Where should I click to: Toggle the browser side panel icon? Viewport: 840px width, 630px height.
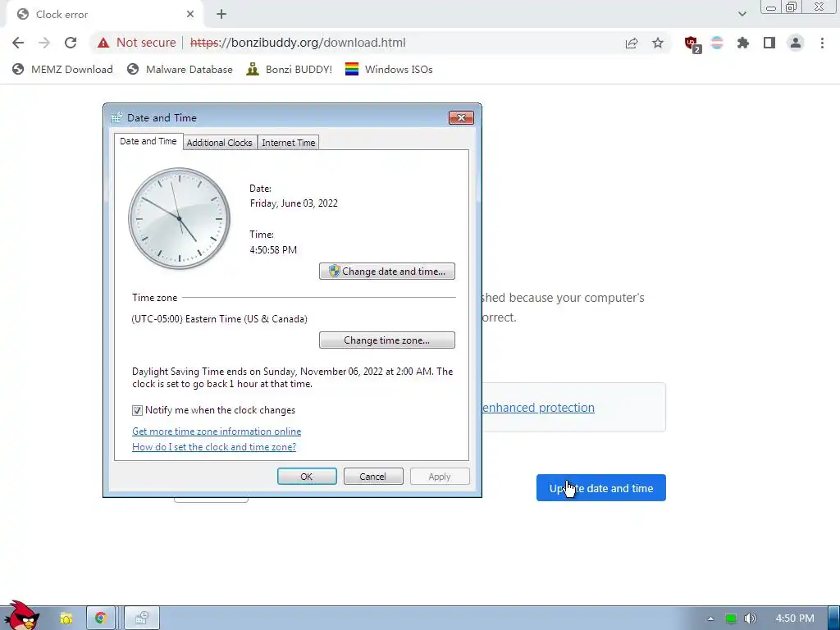coord(769,43)
